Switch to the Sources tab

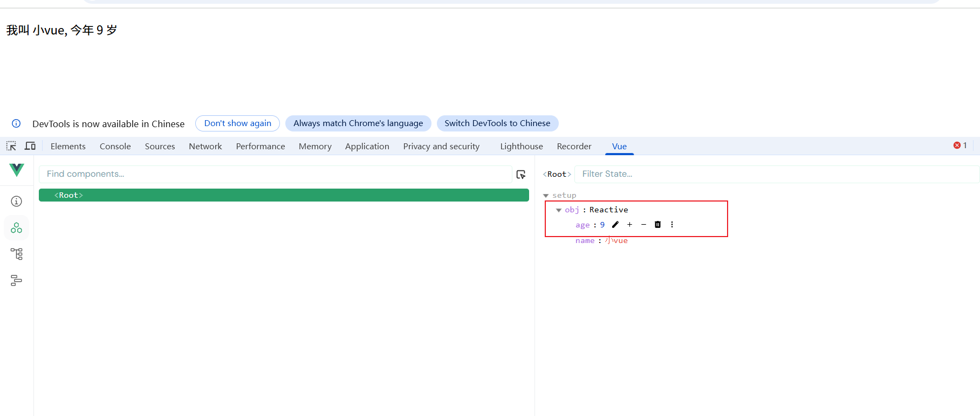point(160,146)
